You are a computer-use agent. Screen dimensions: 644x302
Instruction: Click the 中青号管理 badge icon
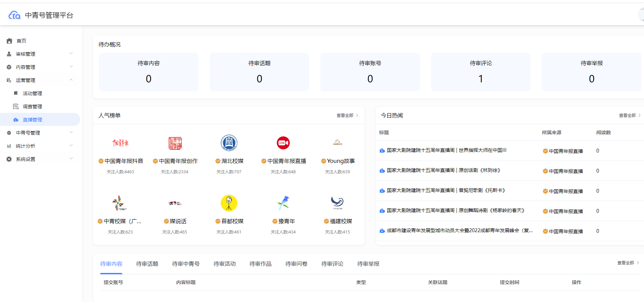pos(9,133)
